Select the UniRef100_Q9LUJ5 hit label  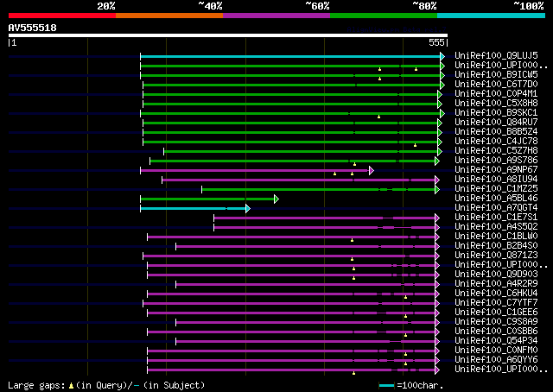496,55
